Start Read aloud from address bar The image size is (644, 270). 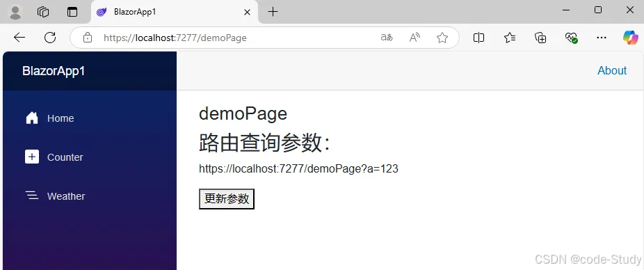(x=414, y=38)
